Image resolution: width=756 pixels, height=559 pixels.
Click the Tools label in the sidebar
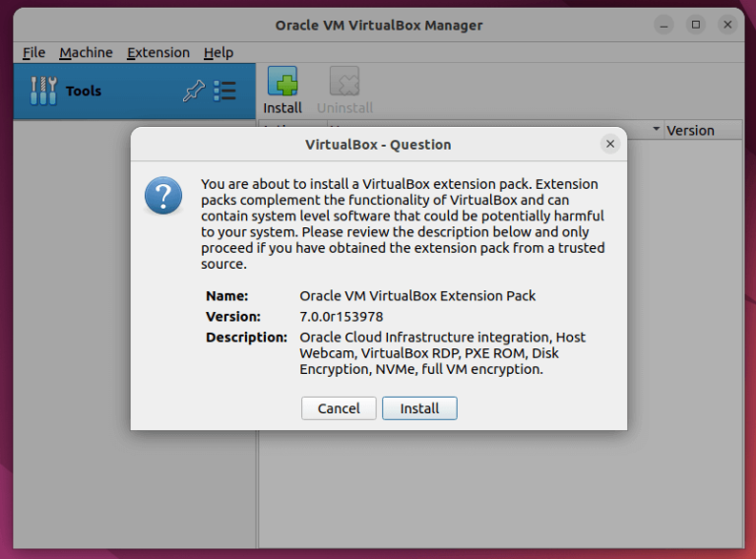(84, 92)
